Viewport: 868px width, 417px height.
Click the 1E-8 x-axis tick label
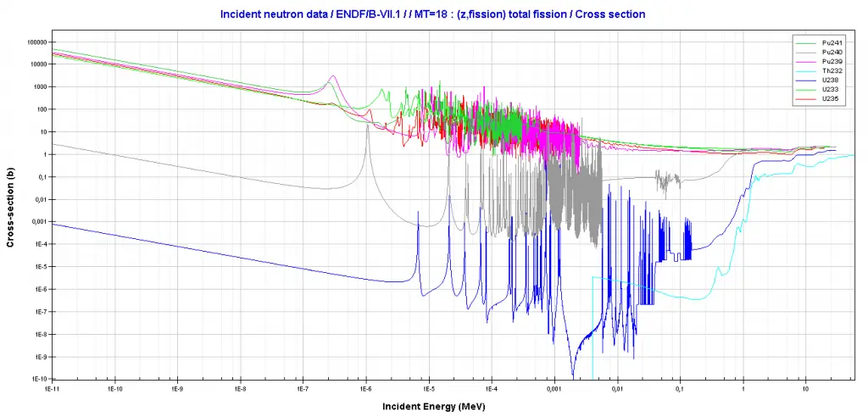240,390
